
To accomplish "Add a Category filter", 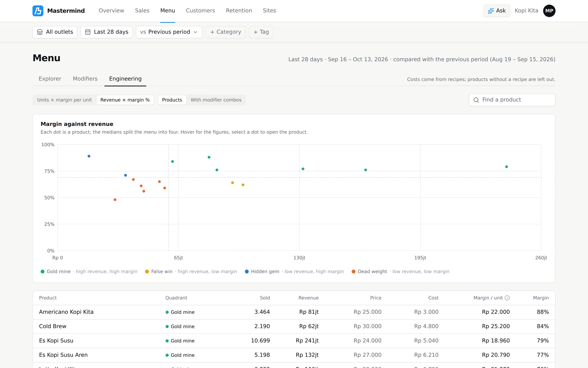I will click(x=225, y=32).
